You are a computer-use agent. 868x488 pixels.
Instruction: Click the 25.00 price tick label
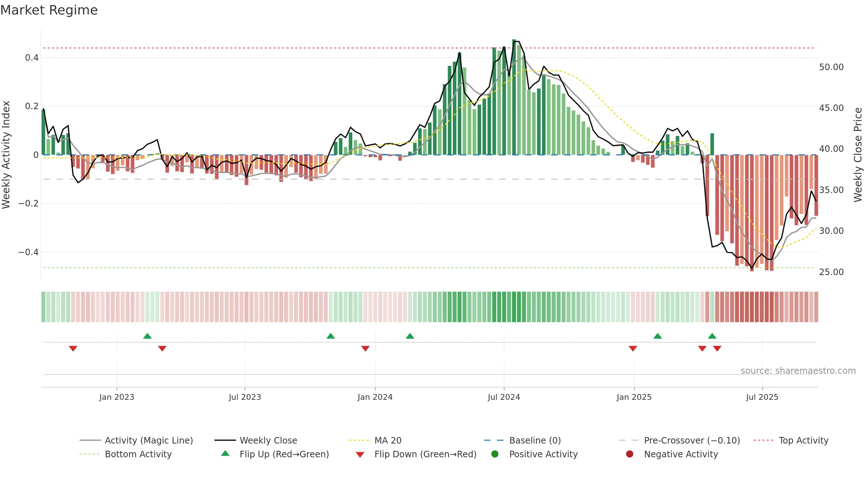pyautogui.click(x=831, y=272)
